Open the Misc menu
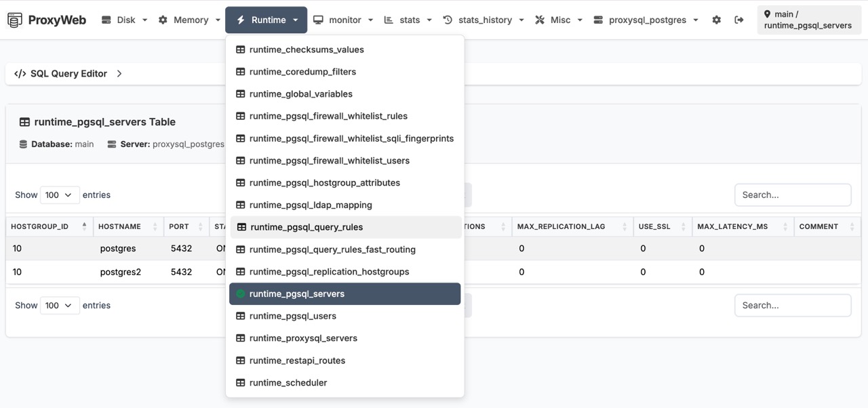Screen dimensions: 868x408 coord(557,20)
